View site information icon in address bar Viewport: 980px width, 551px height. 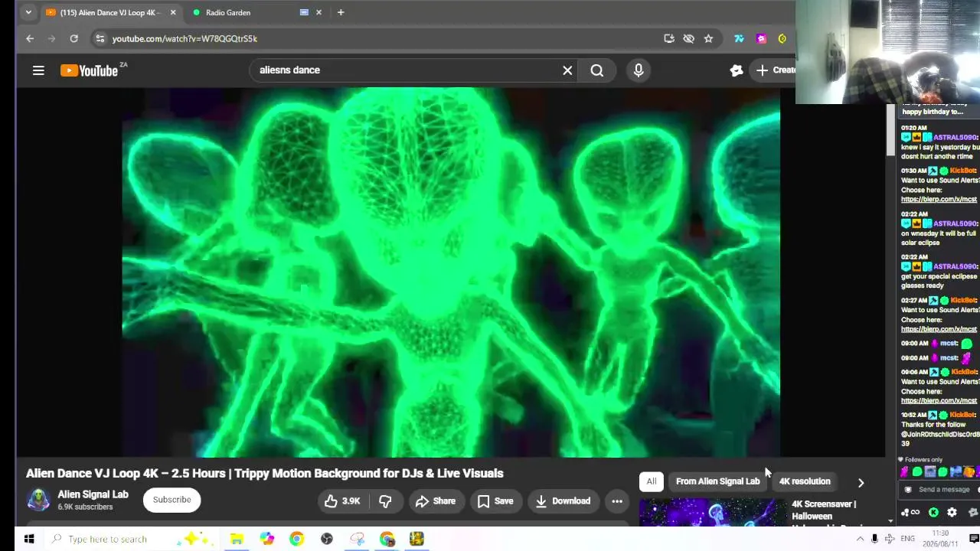click(100, 38)
